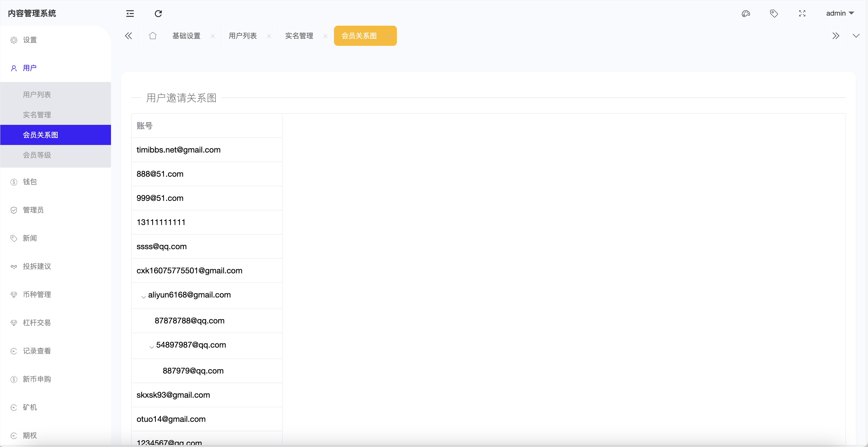Open the admin user dropdown

[x=840, y=13]
